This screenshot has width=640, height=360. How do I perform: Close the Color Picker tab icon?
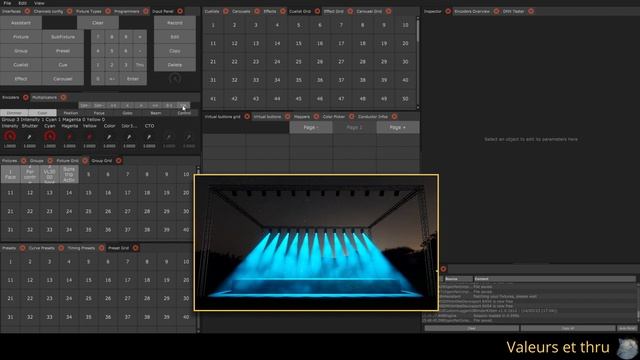tap(351, 117)
